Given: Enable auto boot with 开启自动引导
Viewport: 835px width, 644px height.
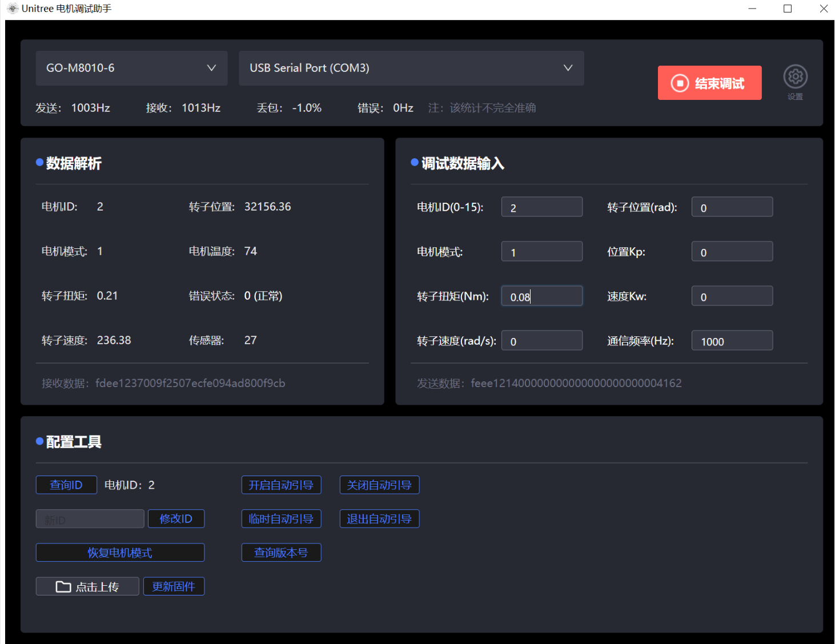Looking at the screenshot, I should click(x=281, y=485).
